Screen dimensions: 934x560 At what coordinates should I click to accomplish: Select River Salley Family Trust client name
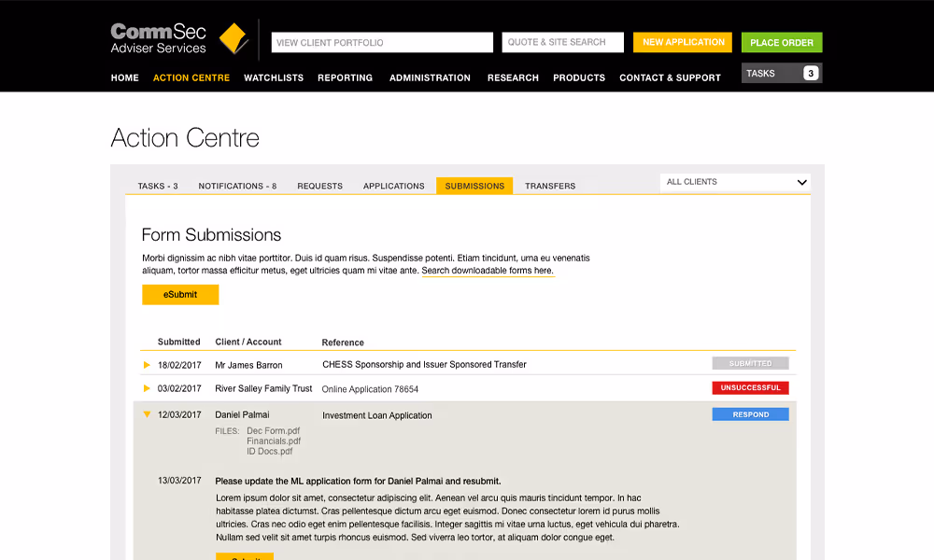[263, 388]
